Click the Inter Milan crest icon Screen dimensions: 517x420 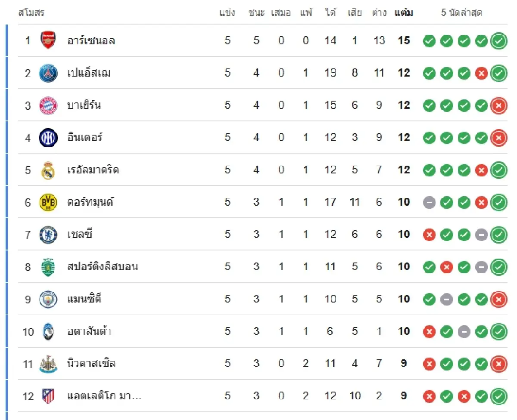point(48,138)
